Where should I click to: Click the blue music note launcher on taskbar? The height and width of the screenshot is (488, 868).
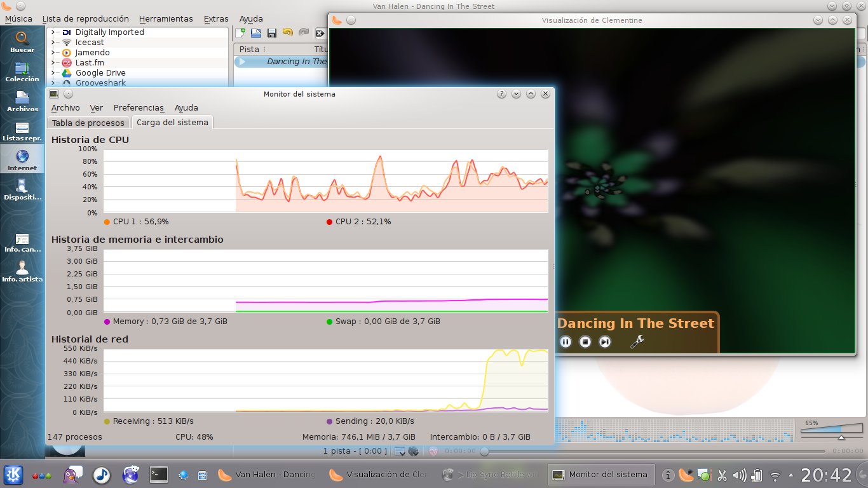click(101, 474)
